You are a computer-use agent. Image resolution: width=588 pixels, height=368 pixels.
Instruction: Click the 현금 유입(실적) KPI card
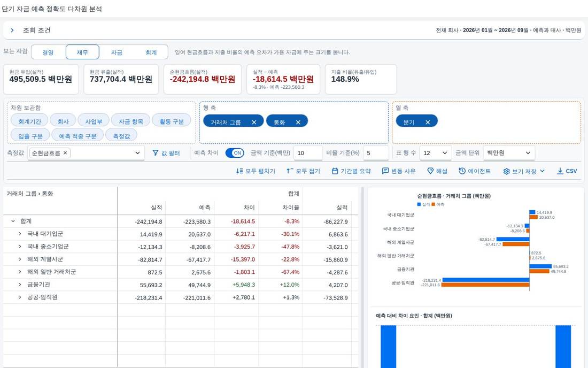click(41, 79)
